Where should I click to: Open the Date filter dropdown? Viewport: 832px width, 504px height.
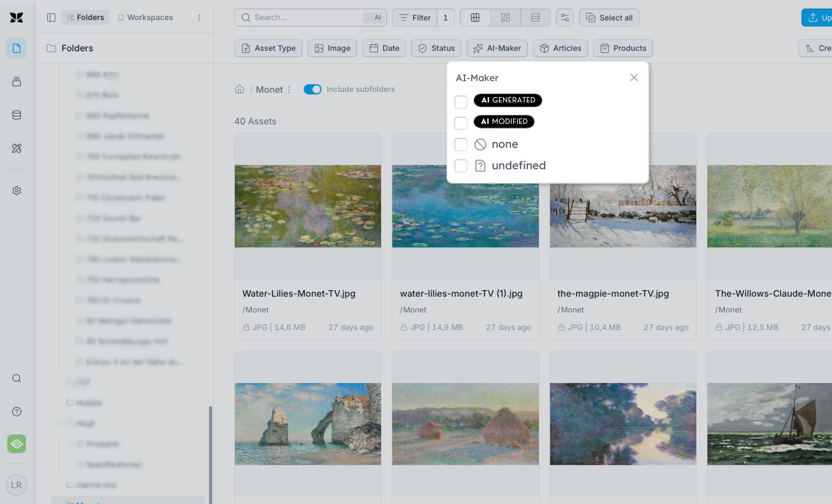coord(384,48)
